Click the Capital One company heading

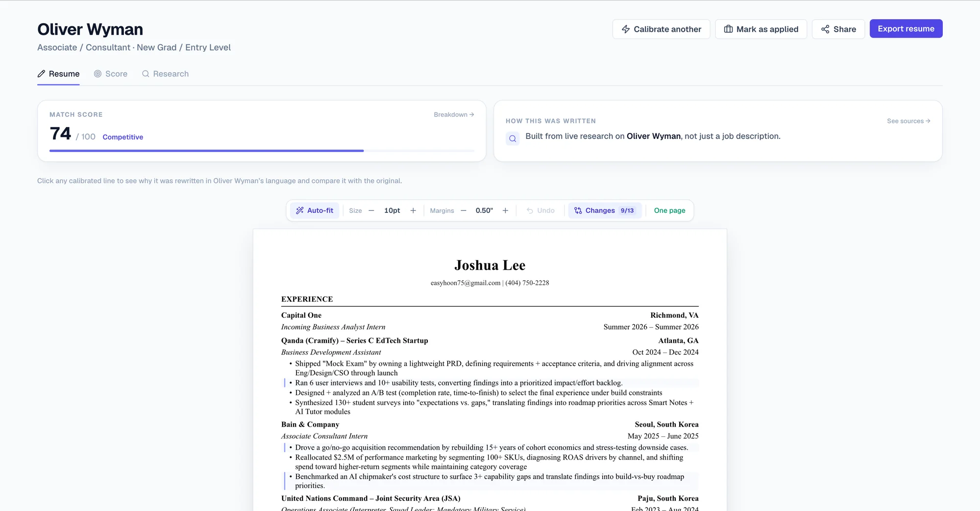coord(301,315)
